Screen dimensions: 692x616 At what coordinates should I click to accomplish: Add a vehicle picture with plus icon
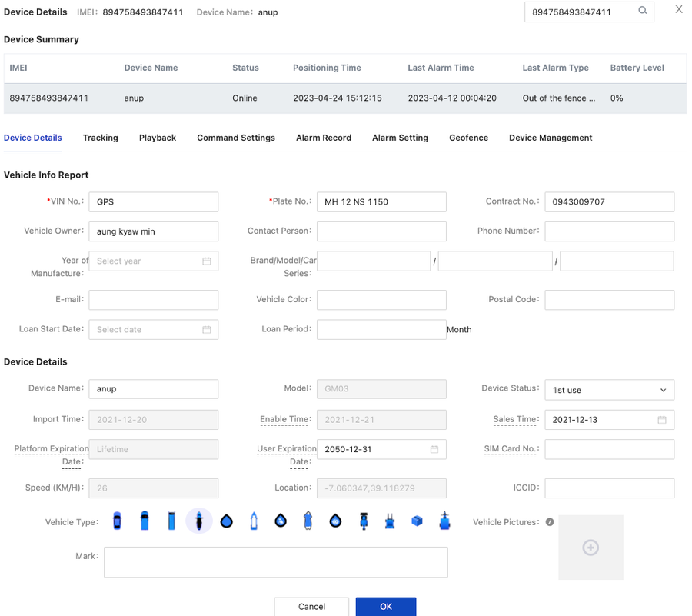coord(591,548)
